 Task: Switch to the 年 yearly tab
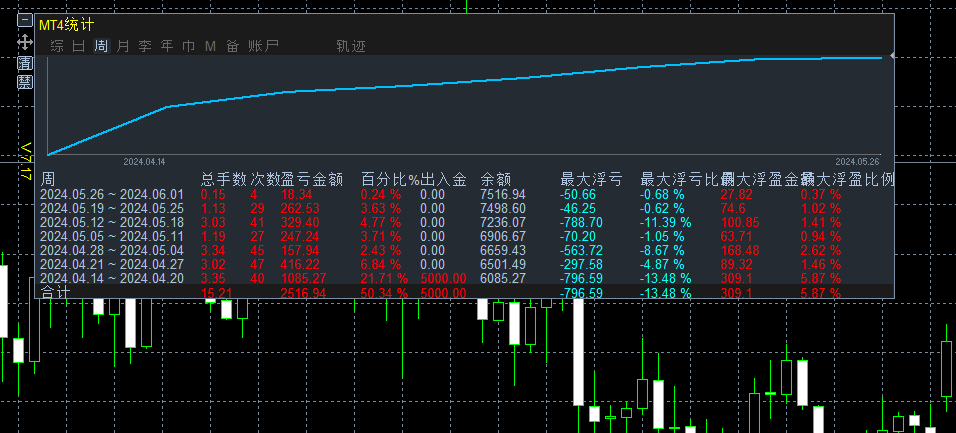coord(167,46)
